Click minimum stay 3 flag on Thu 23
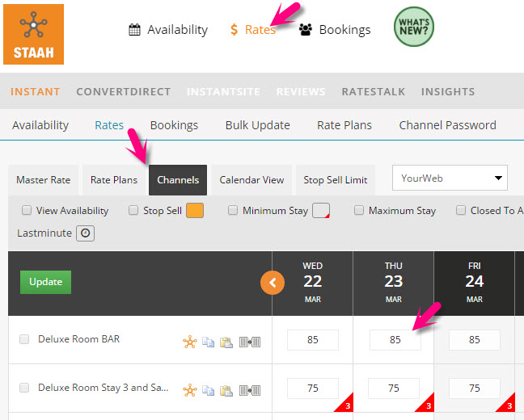Viewport: 524px width, 420px height. pyautogui.click(x=427, y=405)
